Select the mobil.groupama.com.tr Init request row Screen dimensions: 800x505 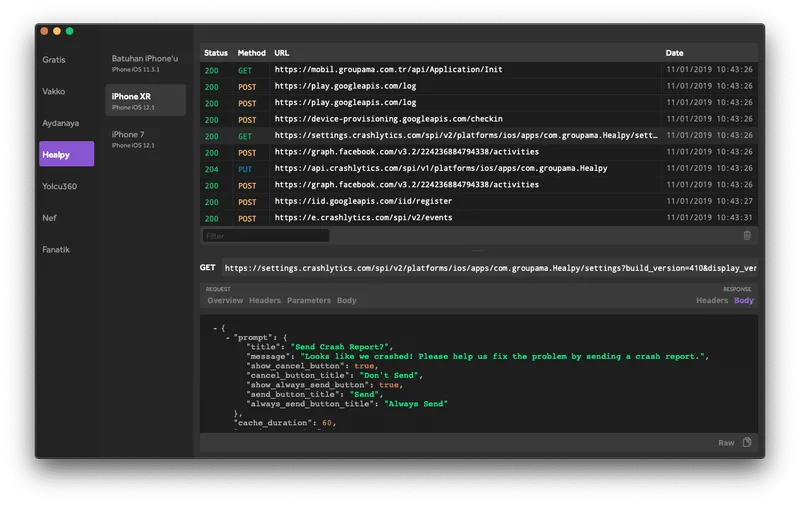(x=479, y=70)
